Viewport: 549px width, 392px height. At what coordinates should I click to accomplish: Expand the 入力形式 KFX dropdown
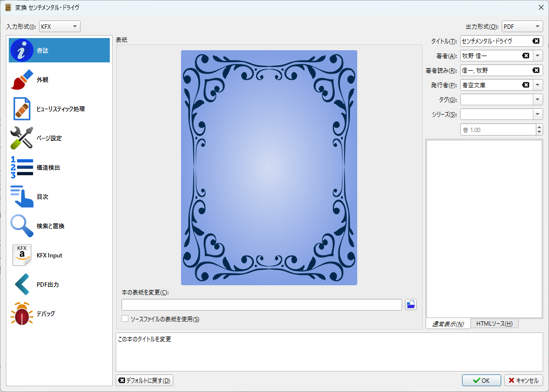point(60,26)
